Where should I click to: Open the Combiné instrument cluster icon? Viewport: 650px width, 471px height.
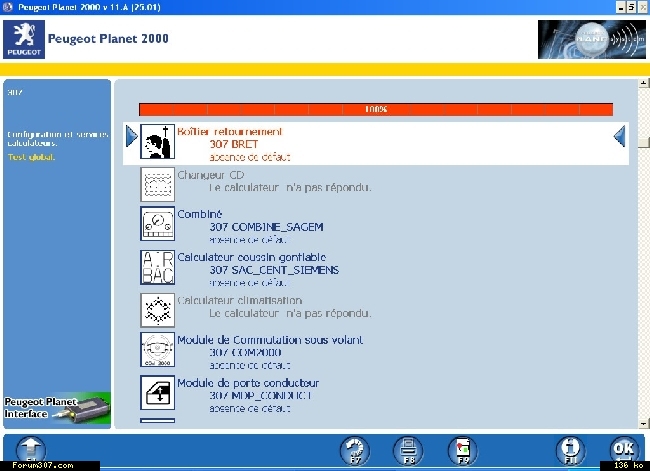(158, 223)
